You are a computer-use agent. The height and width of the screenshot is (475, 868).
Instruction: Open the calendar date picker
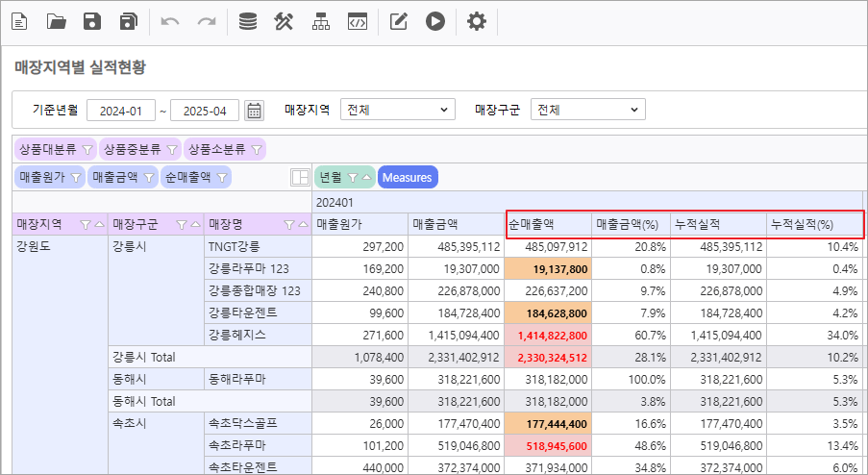tap(254, 110)
